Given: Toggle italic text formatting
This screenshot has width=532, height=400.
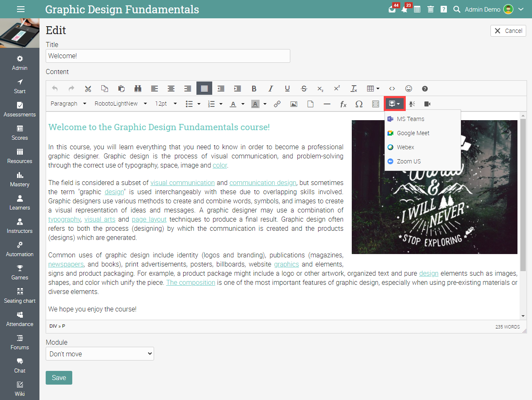Looking at the screenshot, I should coord(270,89).
